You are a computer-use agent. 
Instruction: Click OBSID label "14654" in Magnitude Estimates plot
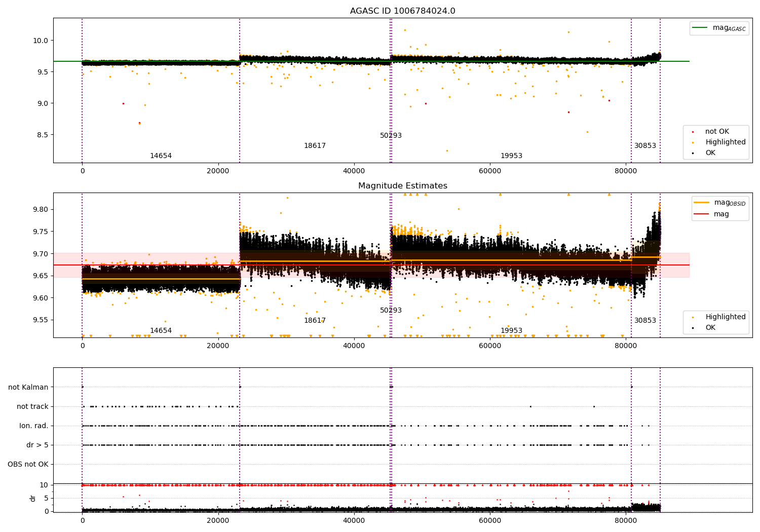(x=161, y=331)
